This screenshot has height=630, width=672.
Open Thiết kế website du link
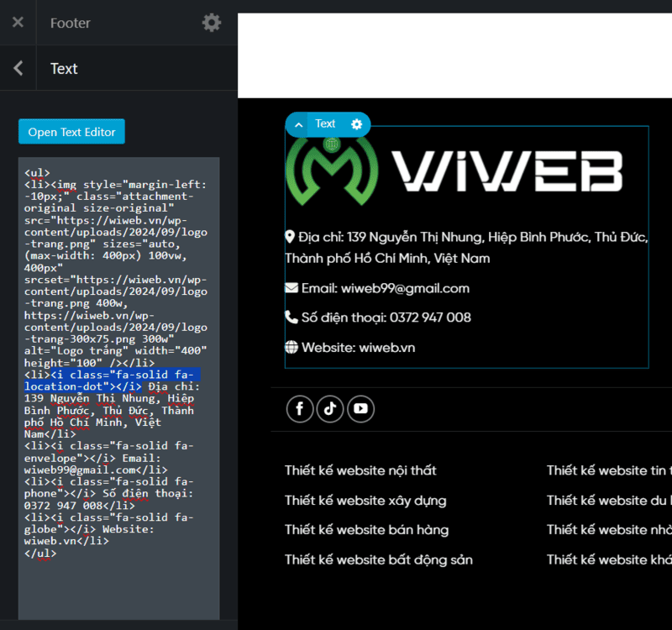608,500
